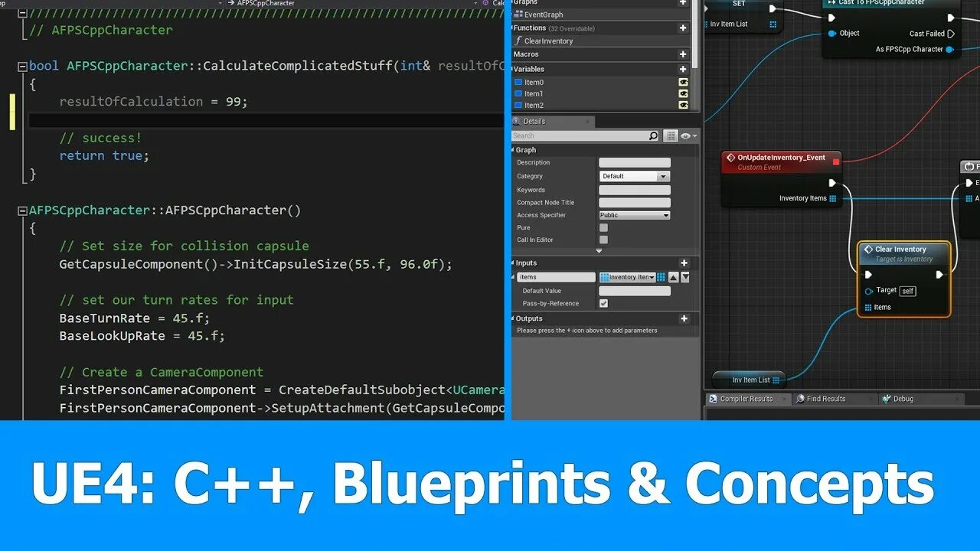980x551 pixels.
Task: Click Compact Node Title text field
Action: (x=635, y=203)
